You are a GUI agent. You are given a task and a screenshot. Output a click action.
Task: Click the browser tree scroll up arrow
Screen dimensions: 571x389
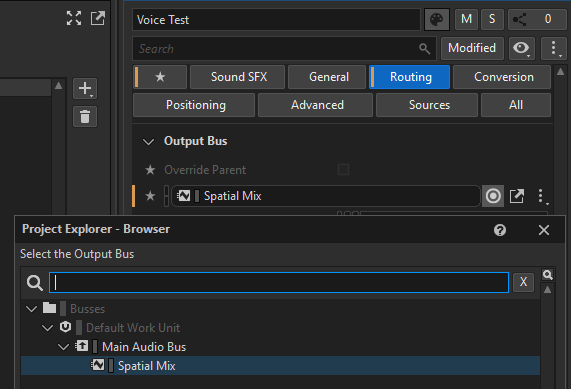pyautogui.click(x=547, y=290)
